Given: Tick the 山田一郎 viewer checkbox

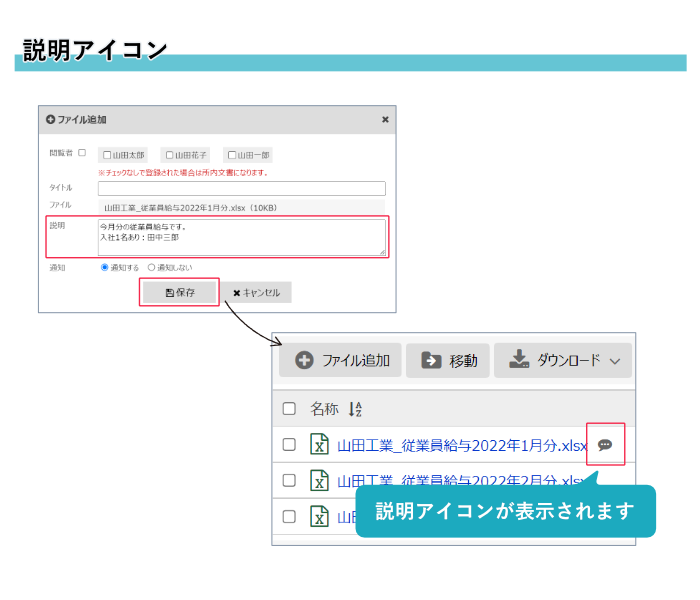Looking at the screenshot, I should point(232,155).
